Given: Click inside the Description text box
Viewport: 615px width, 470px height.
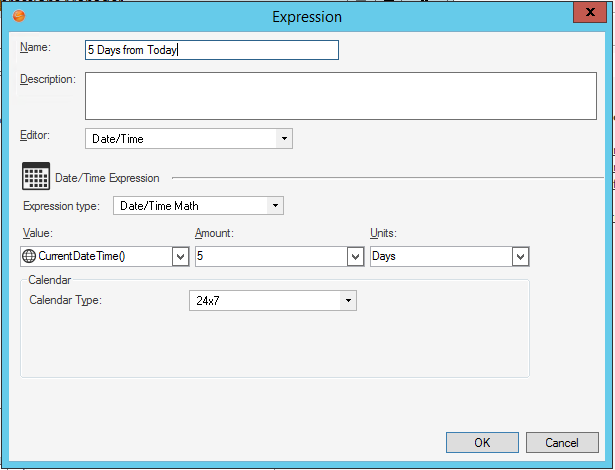Looking at the screenshot, I should [341, 96].
